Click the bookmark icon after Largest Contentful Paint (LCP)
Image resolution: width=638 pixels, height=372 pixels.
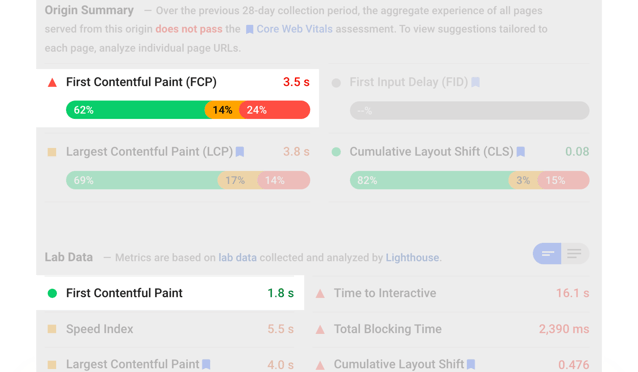[240, 152]
